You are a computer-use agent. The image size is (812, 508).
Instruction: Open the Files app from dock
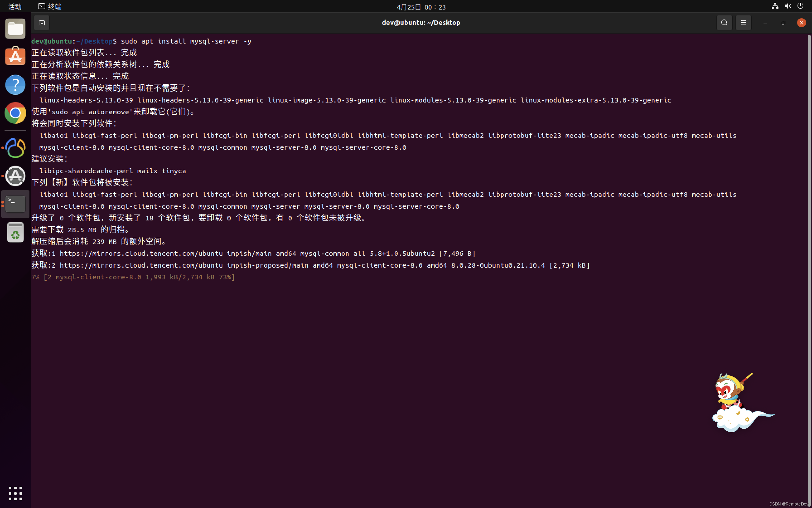[15, 29]
